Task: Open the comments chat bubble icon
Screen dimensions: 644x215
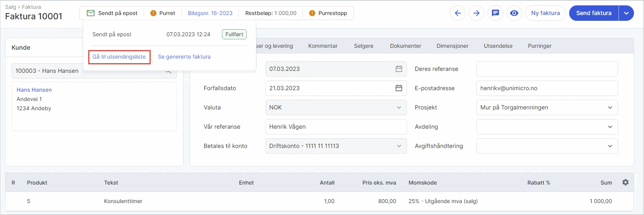Action: (495, 13)
